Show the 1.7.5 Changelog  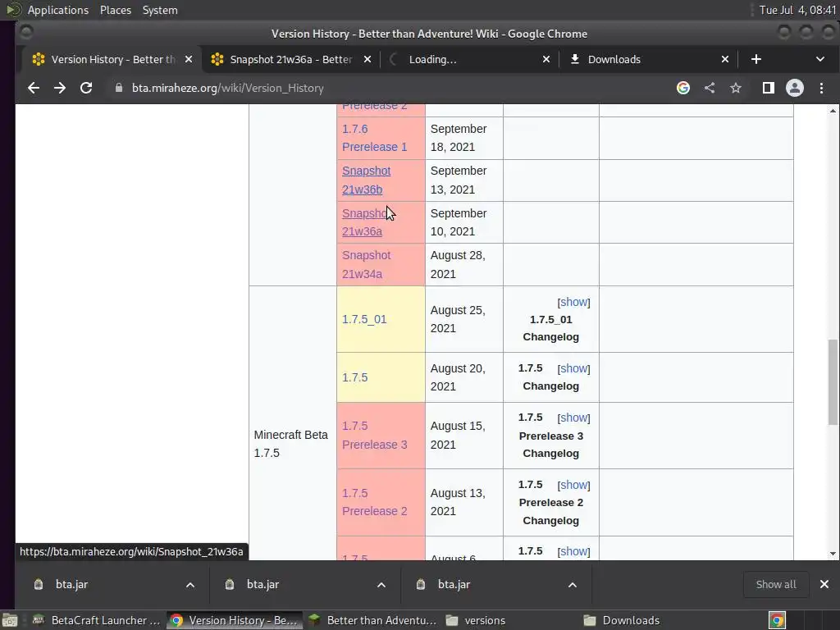pyautogui.click(x=573, y=368)
